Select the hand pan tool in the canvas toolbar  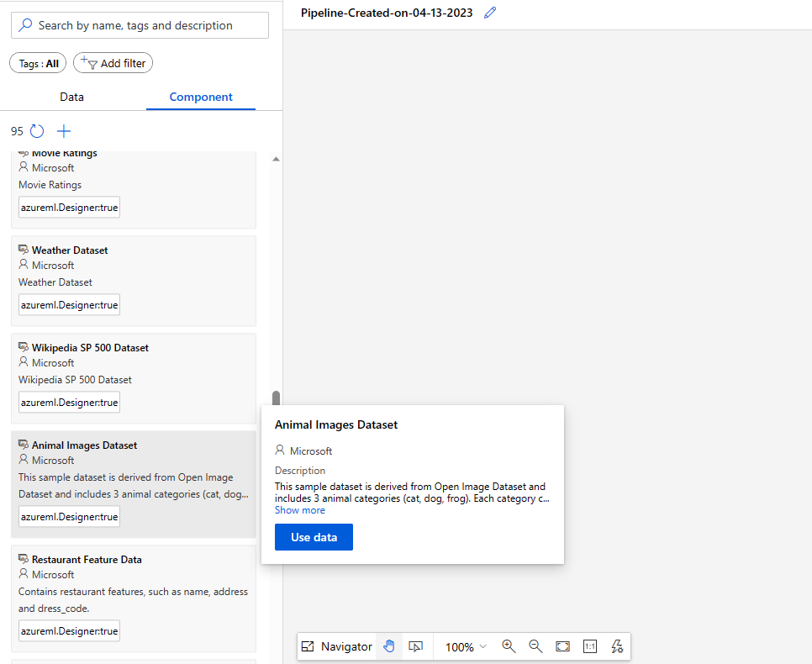(x=389, y=646)
